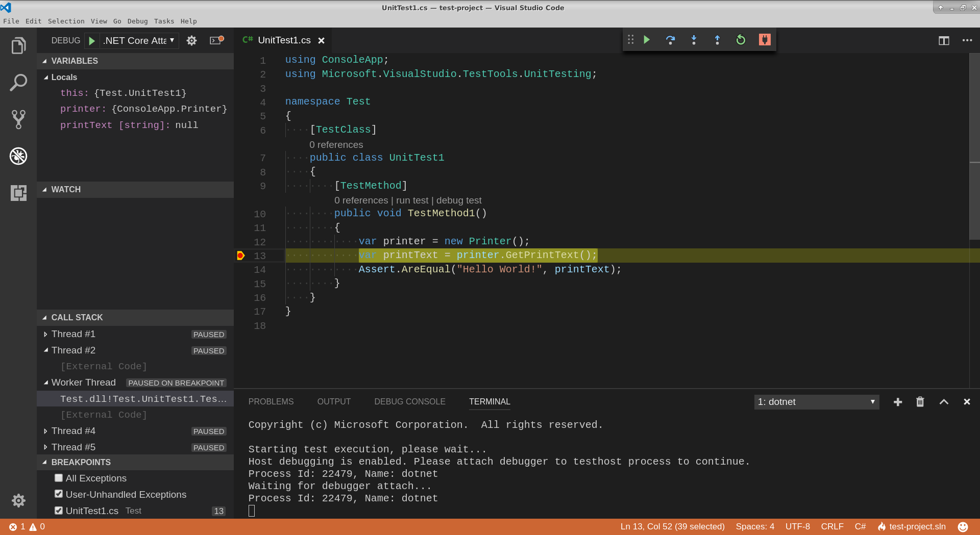Kill the terminal with trash icon

pos(920,402)
